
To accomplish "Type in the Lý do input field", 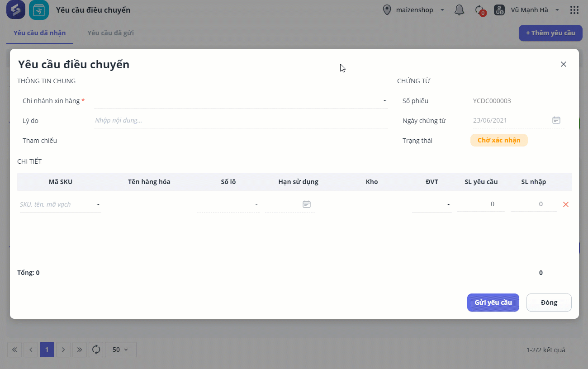I will pyautogui.click(x=241, y=121).
